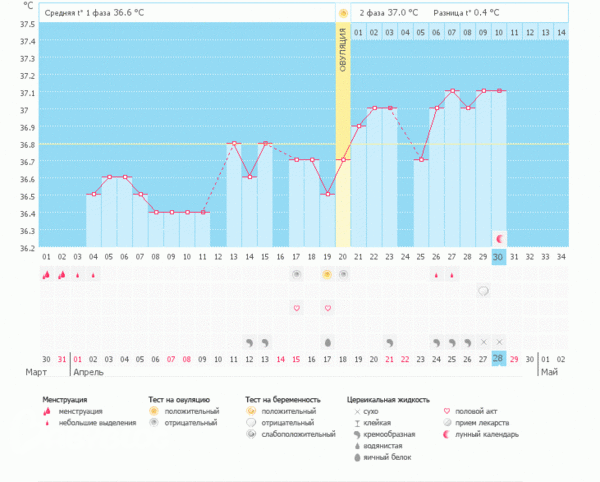
Task: Select the heart intercourse icon on day 17
Action: [296, 308]
